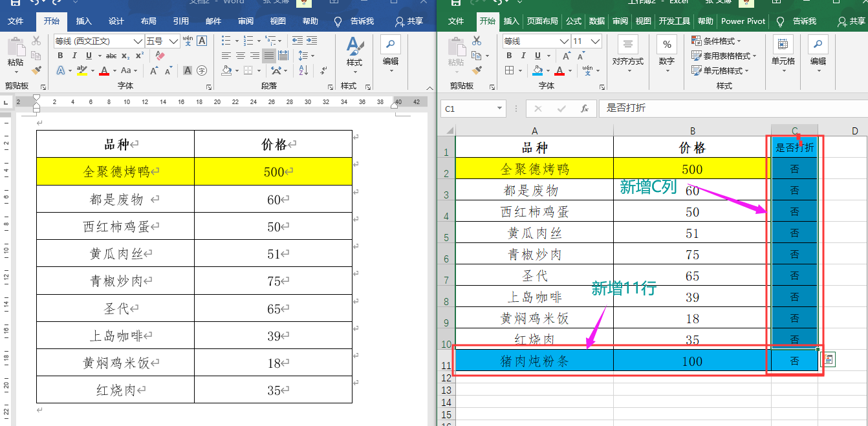Open Excel 数据 tab

[597, 21]
